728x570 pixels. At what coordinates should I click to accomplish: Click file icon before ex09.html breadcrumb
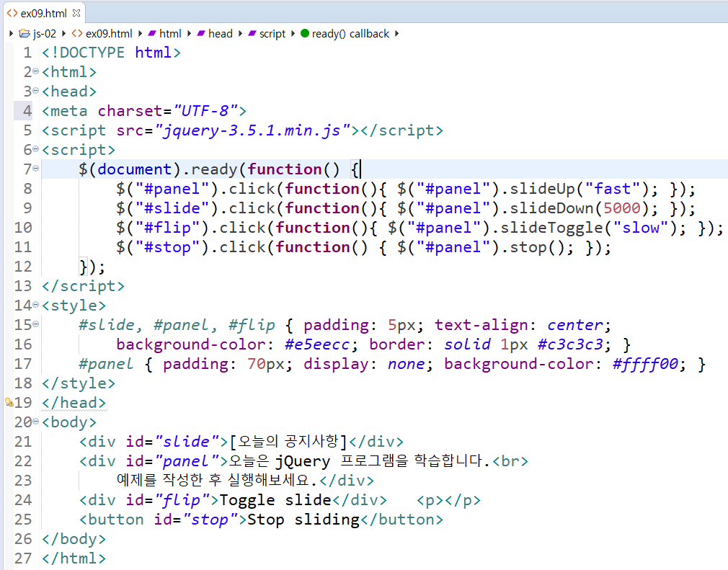point(77,33)
